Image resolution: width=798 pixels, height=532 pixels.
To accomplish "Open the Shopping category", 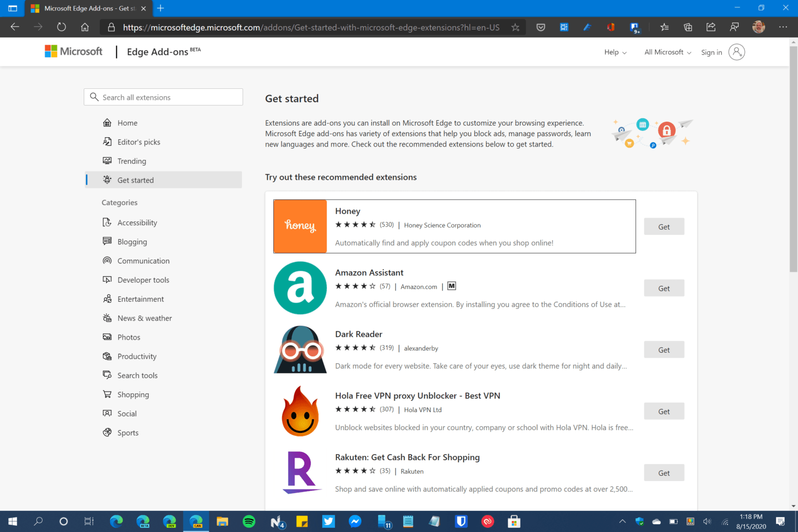I will pos(132,394).
